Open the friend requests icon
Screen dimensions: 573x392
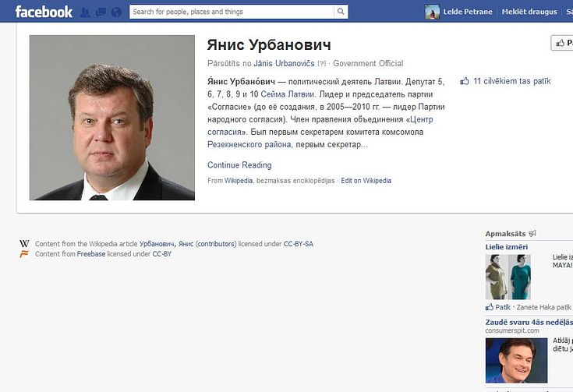84,12
